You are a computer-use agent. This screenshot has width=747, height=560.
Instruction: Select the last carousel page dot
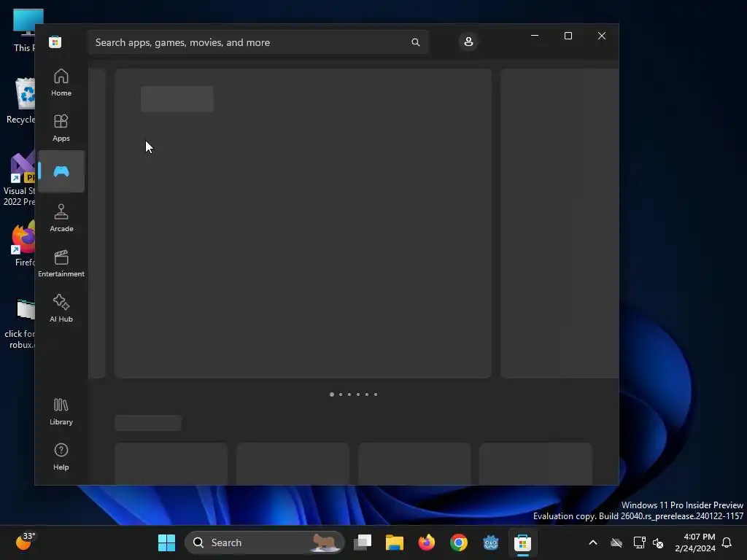376,394
